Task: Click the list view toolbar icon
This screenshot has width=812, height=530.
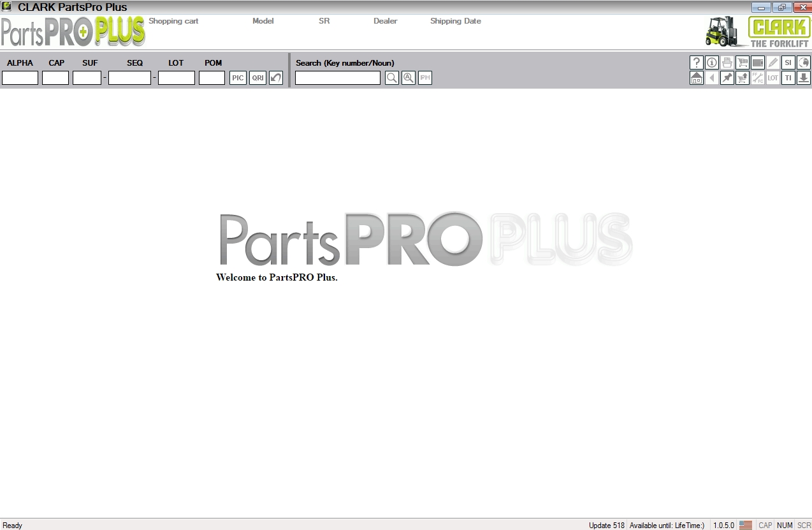Action: [x=758, y=63]
